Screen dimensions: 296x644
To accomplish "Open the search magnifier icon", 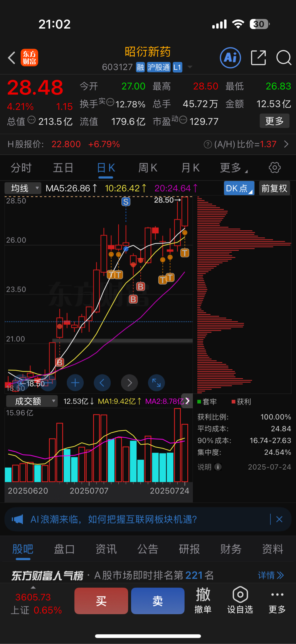I will (284, 58).
